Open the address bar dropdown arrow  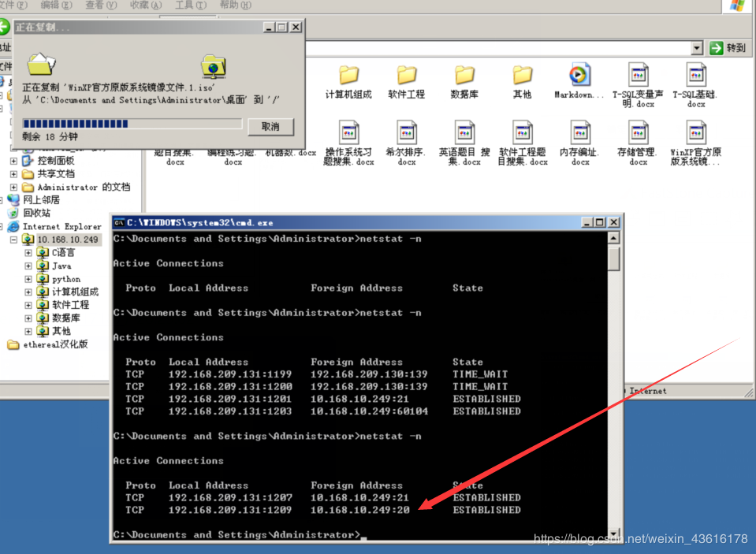click(697, 48)
